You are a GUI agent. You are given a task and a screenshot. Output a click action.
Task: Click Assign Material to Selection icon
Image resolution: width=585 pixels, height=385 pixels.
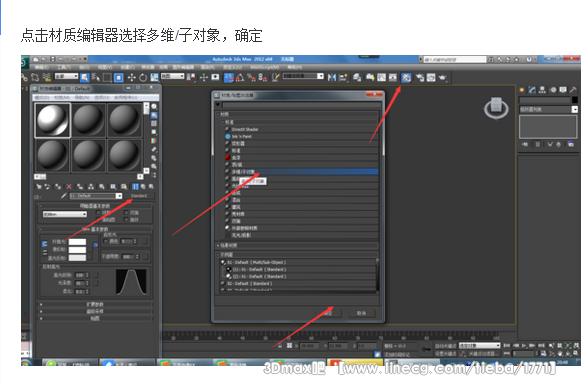pyautogui.click(x=58, y=187)
